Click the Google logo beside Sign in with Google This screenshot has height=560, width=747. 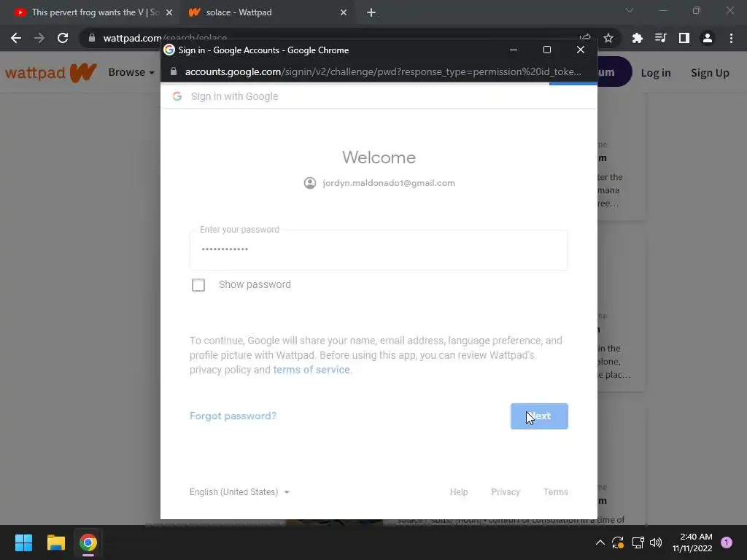pos(177,96)
